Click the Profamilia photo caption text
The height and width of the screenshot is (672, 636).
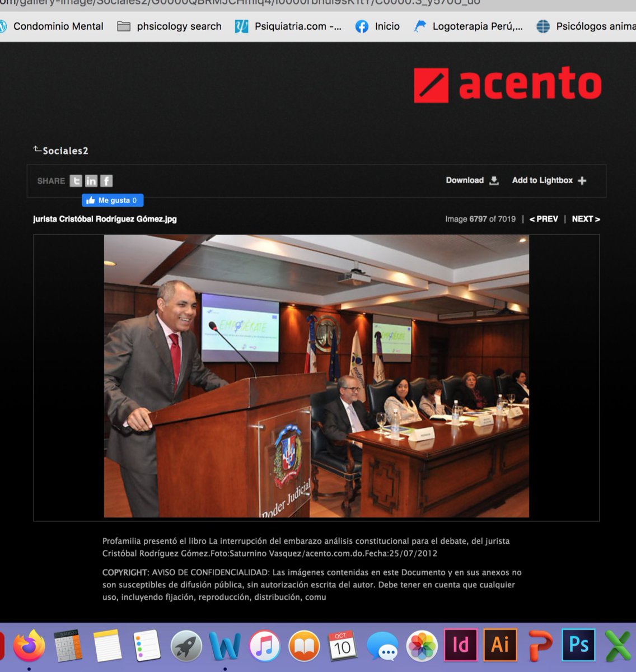point(306,547)
